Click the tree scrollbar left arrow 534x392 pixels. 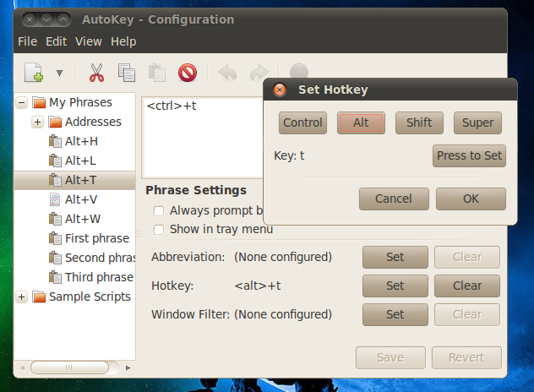[23, 367]
